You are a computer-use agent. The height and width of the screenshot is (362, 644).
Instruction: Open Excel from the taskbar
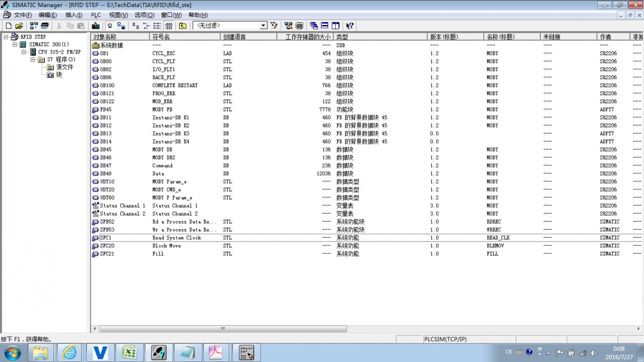click(x=129, y=352)
